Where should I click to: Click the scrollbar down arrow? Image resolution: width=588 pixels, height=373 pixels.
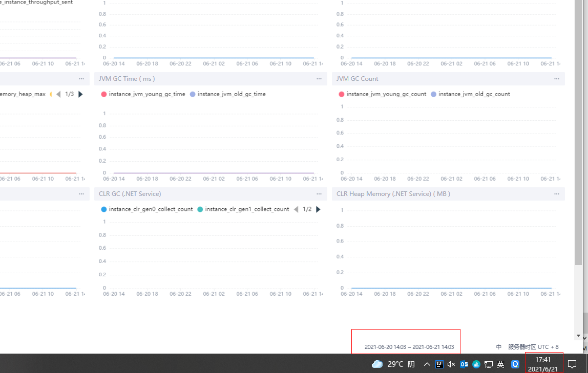pos(578,336)
